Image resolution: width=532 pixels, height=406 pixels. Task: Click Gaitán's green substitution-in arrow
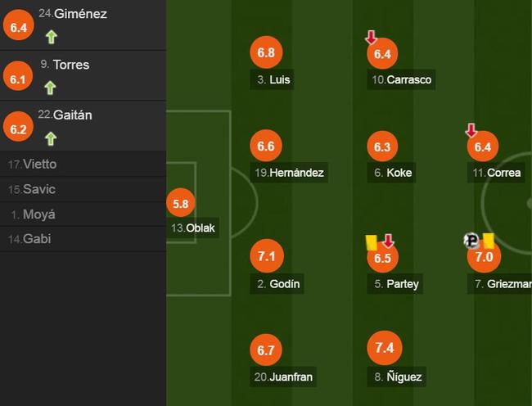[x=51, y=138]
